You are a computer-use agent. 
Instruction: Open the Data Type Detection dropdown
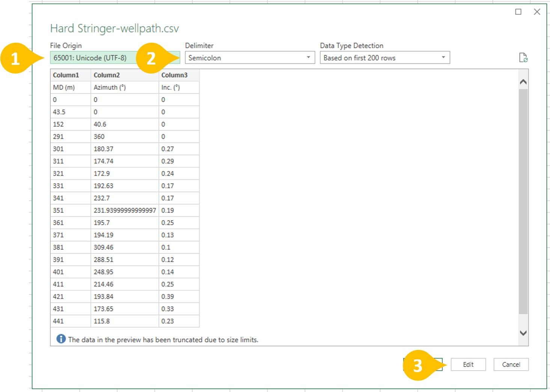pos(384,58)
